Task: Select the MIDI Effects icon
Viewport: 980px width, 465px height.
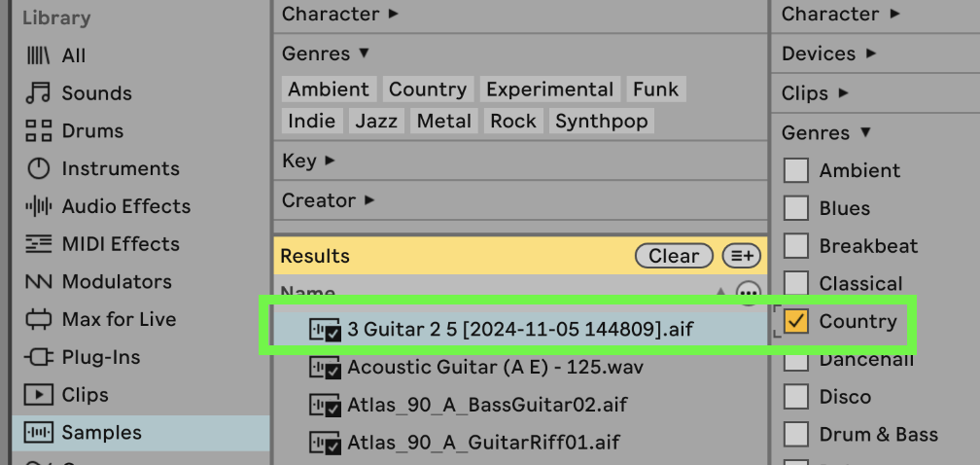Action: 38,244
